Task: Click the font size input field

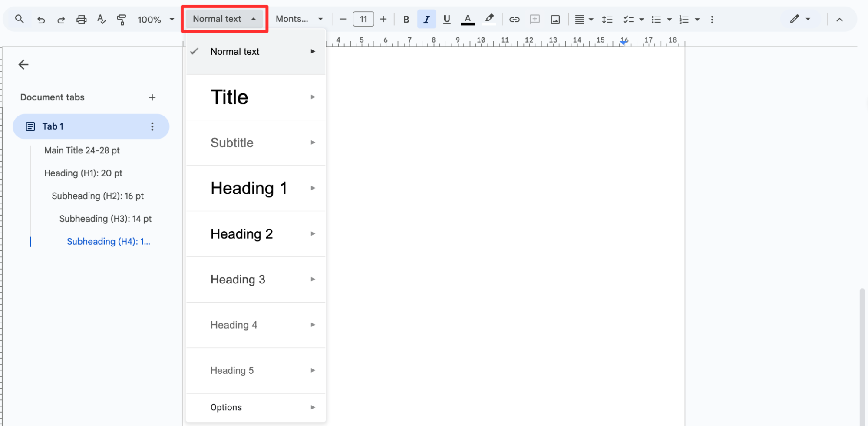Action: click(363, 19)
